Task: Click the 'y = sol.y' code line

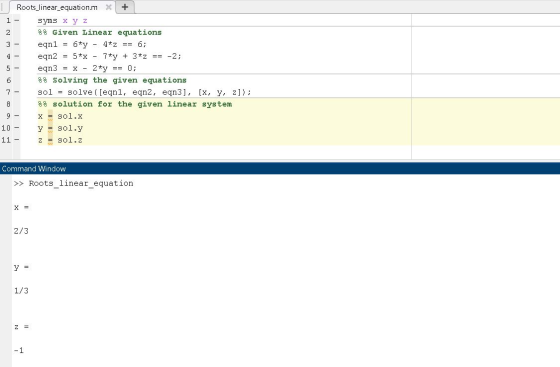Action: coord(60,128)
